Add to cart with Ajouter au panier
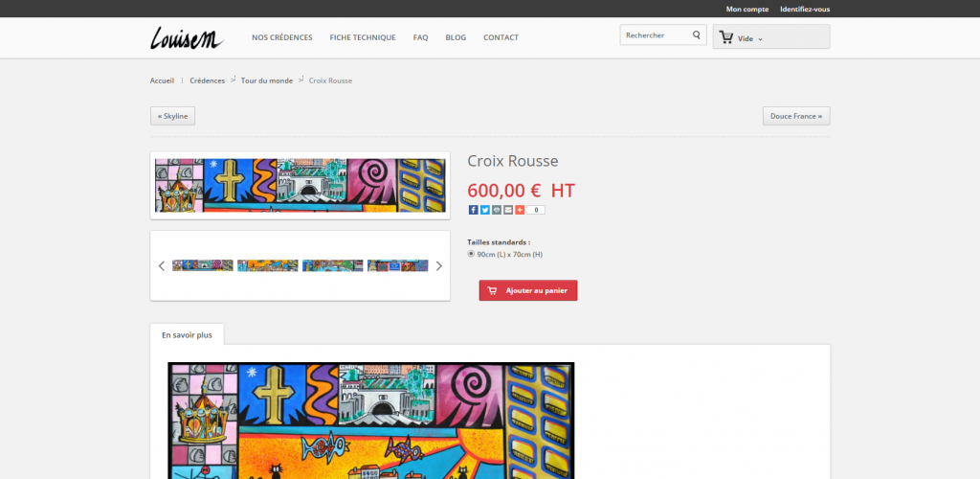The image size is (980, 479). point(528,290)
